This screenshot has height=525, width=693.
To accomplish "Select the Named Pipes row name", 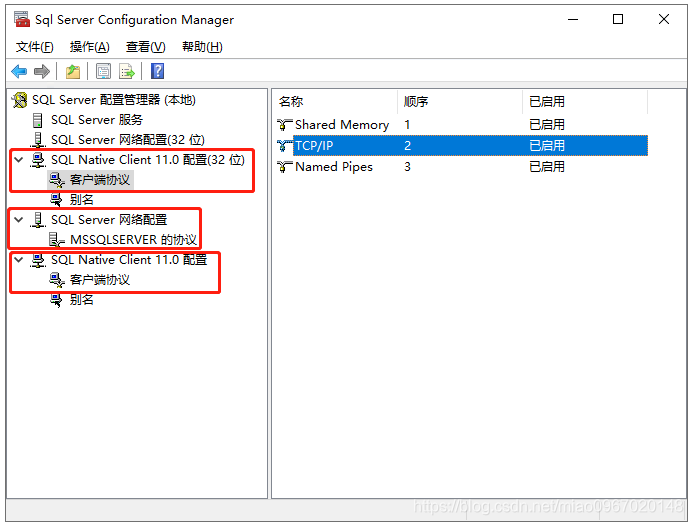I will (334, 167).
